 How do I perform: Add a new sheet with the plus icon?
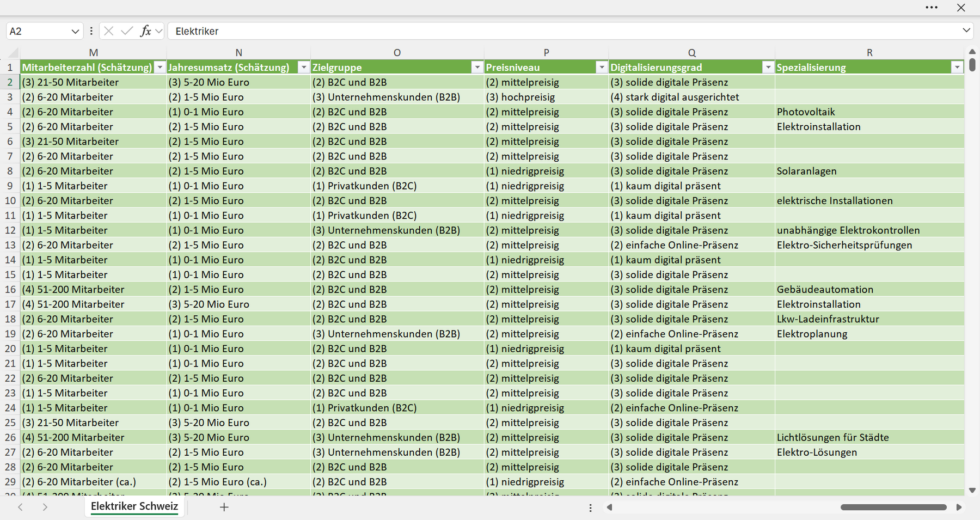pyautogui.click(x=224, y=507)
